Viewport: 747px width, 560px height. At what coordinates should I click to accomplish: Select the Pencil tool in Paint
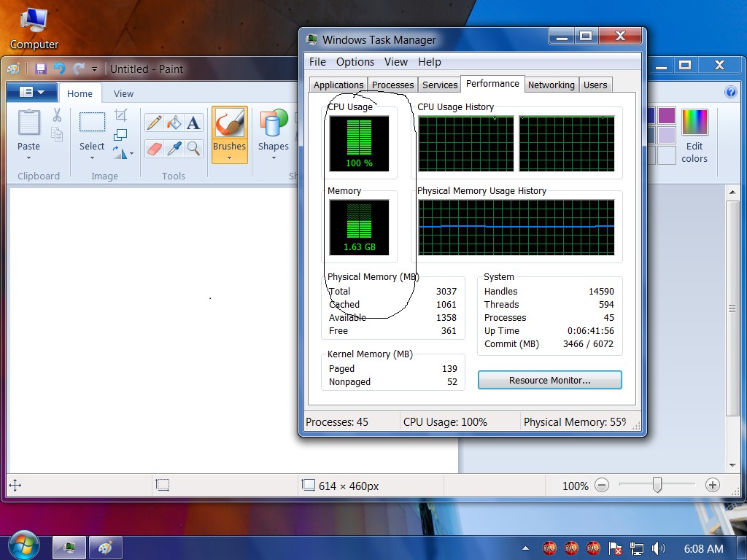[x=155, y=122]
